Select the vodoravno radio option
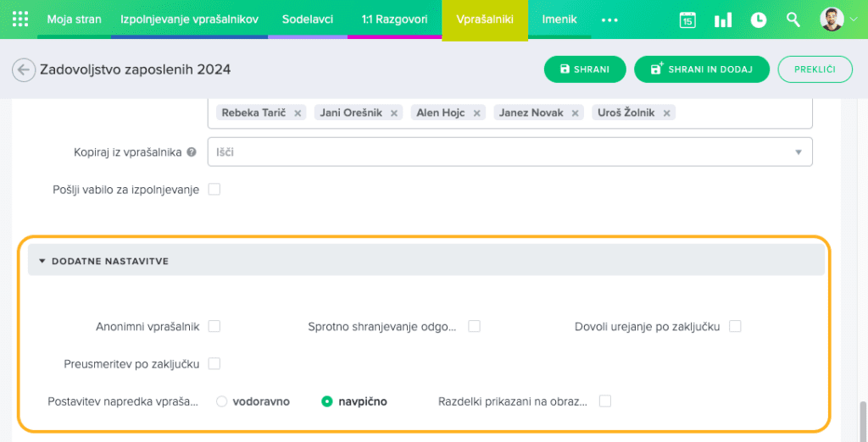Viewport: 868px width, 442px height. click(222, 401)
